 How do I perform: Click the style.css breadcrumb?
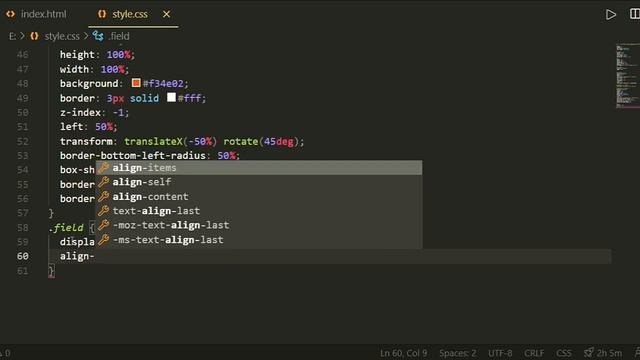point(62,36)
